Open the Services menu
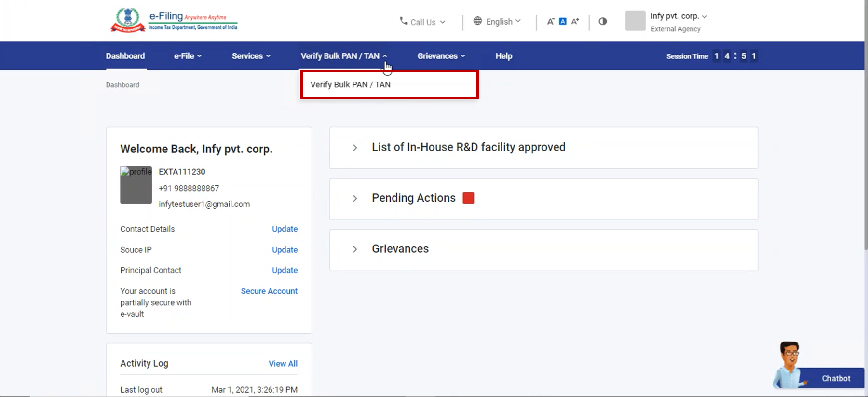868x397 pixels. [x=251, y=56]
